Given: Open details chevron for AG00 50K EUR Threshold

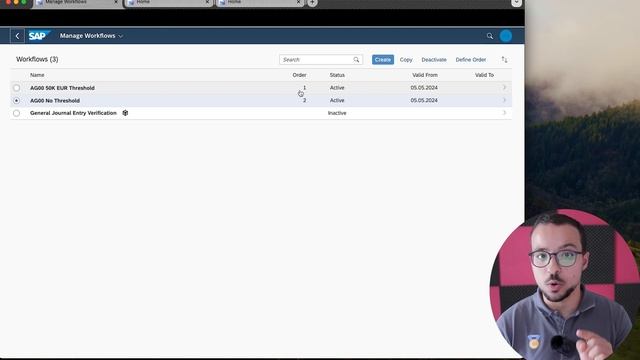Looking at the screenshot, I should click(x=504, y=87).
